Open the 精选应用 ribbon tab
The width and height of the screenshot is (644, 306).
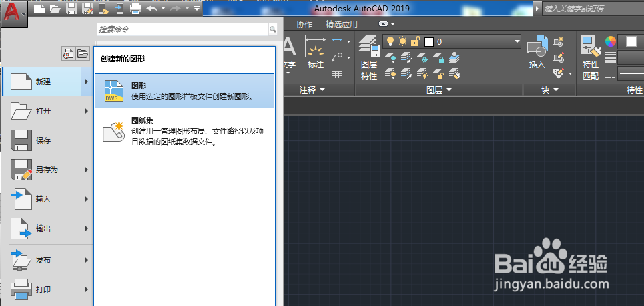tap(341, 24)
